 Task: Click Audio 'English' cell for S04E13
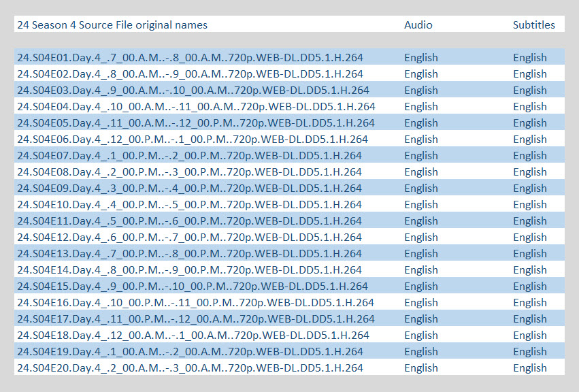pyautogui.click(x=421, y=253)
